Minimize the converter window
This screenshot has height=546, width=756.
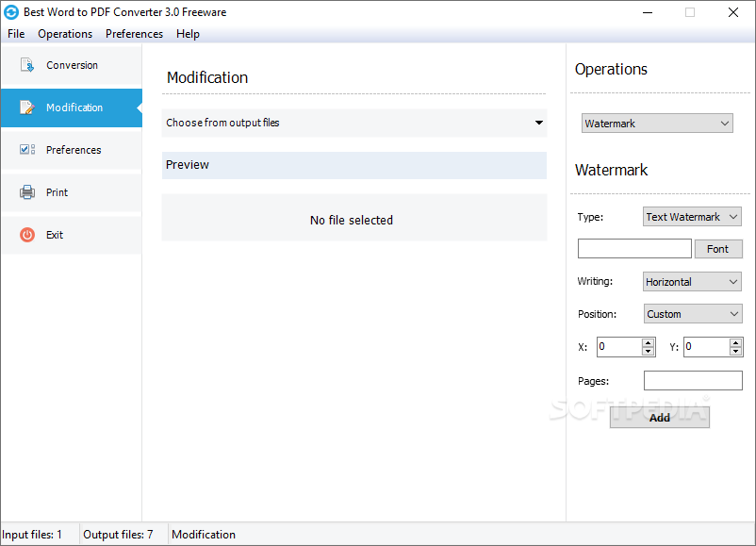[648, 12]
